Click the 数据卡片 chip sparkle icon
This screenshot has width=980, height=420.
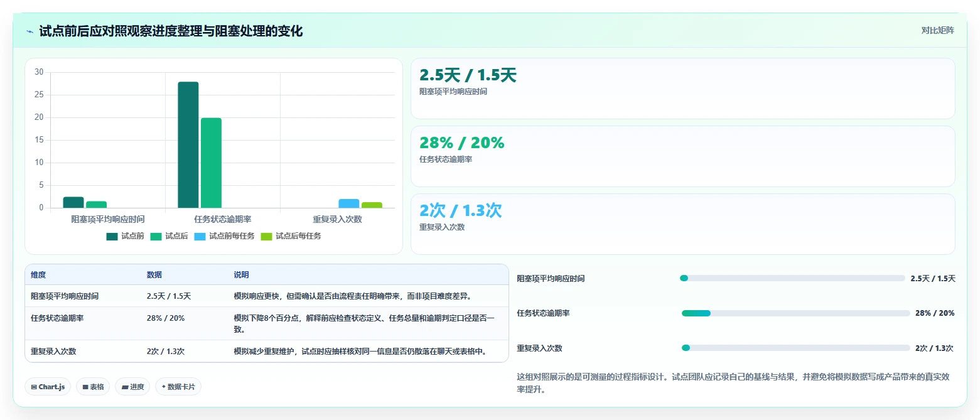pos(164,387)
